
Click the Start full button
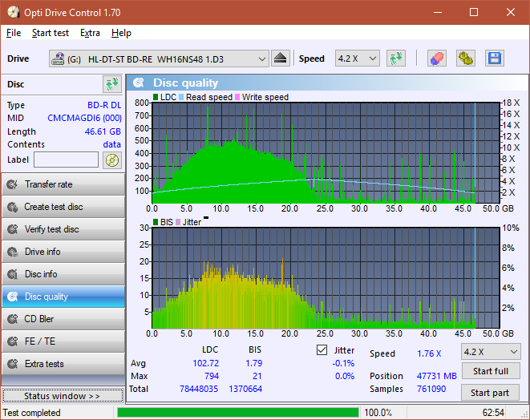click(490, 371)
